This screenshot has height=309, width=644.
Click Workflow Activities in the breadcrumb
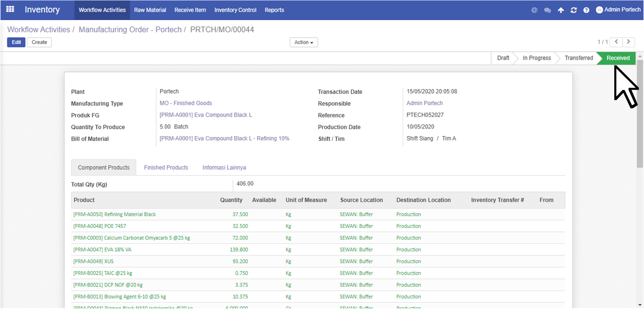click(39, 30)
